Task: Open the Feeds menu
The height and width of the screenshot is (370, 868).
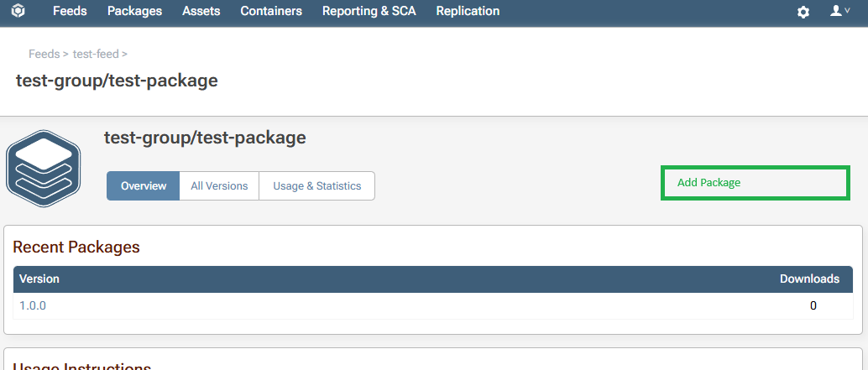Action: pos(70,12)
